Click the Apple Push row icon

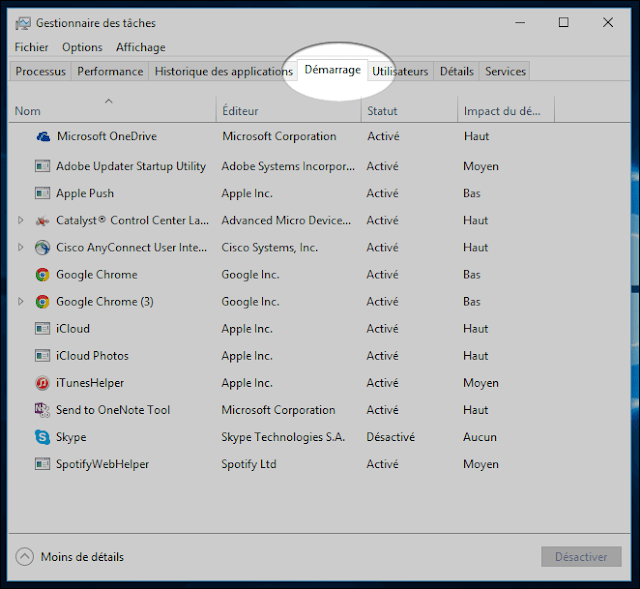coord(42,193)
